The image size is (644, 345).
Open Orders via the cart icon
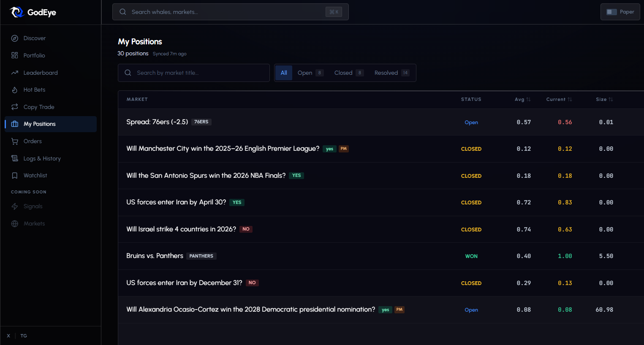click(15, 141)
